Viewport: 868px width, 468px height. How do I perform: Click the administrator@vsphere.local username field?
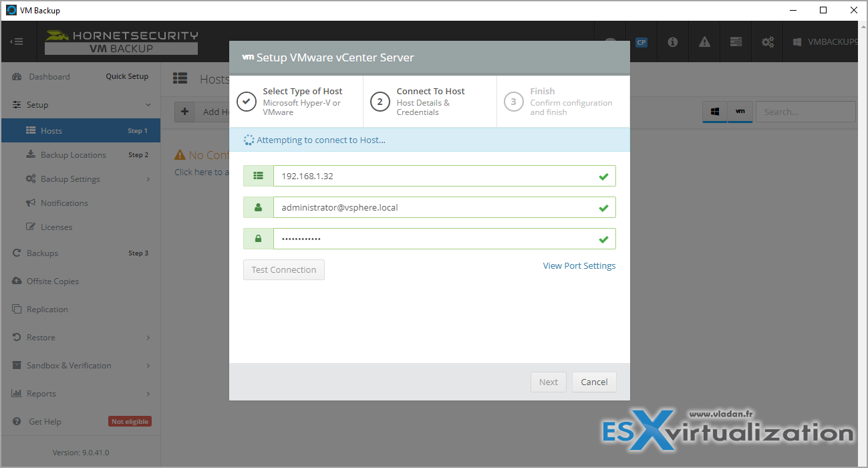[x=444, y=207]
